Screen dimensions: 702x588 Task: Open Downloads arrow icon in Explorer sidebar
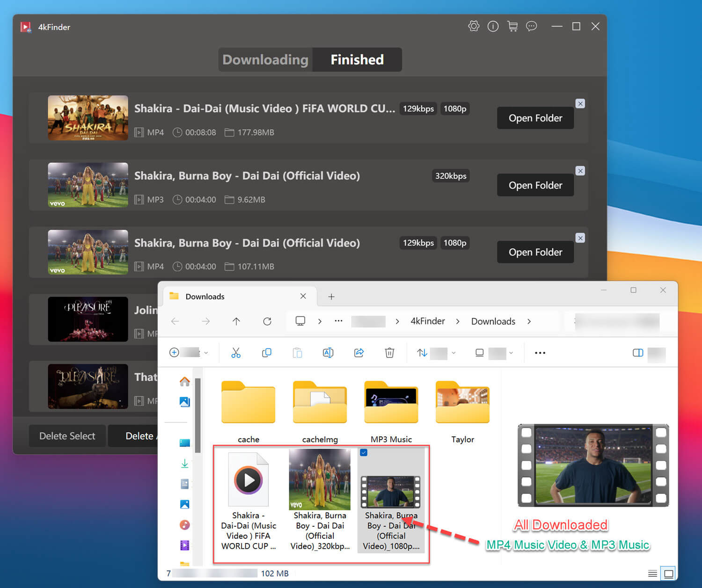pos(185,464)
